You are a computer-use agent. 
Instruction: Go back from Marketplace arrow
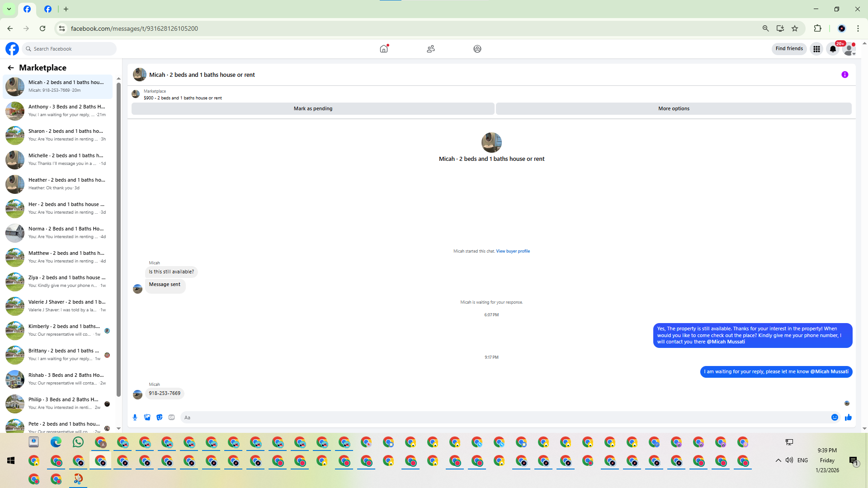click(x=11, y=68)
